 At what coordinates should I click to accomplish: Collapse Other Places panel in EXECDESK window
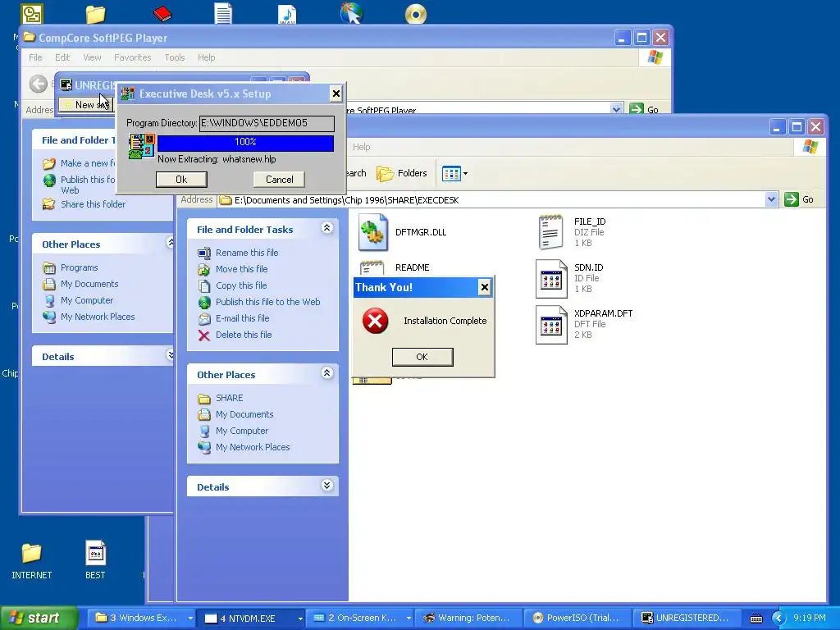(x=326, y=373)
